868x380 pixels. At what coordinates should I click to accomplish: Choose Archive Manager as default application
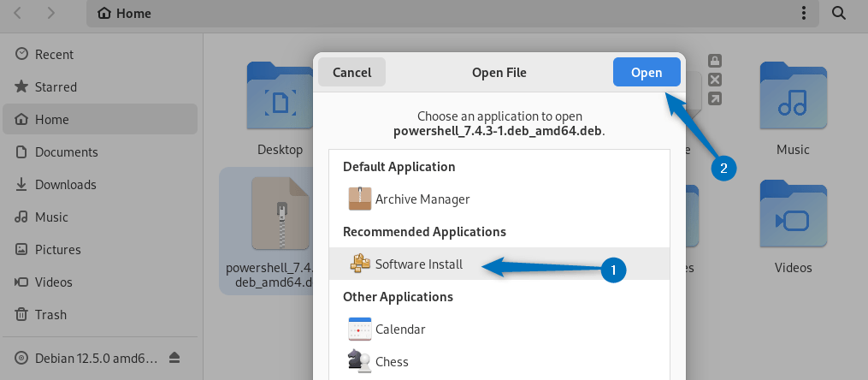point(422,199)
